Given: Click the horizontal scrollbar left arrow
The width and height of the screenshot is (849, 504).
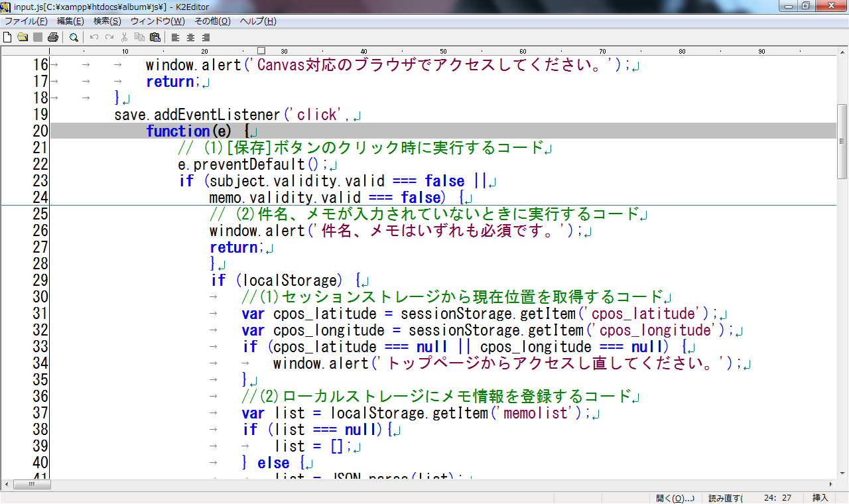Looking at the screenshot, I should pos(5,485).
